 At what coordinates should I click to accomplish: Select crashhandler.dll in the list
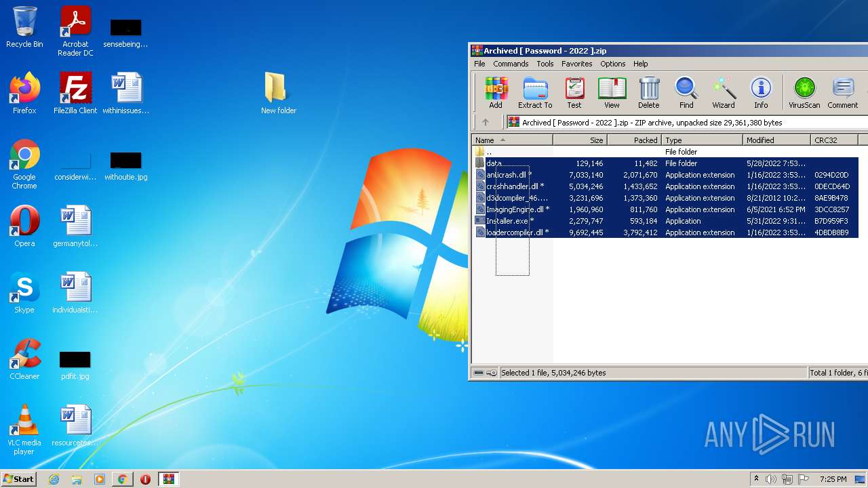[x=665, y=186]
